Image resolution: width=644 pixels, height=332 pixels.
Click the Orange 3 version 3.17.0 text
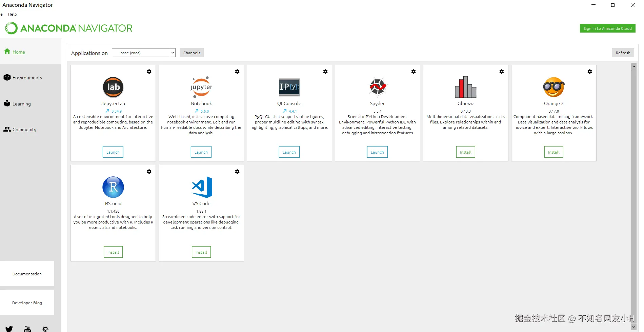pyautogui.click(x=554, y=111)
